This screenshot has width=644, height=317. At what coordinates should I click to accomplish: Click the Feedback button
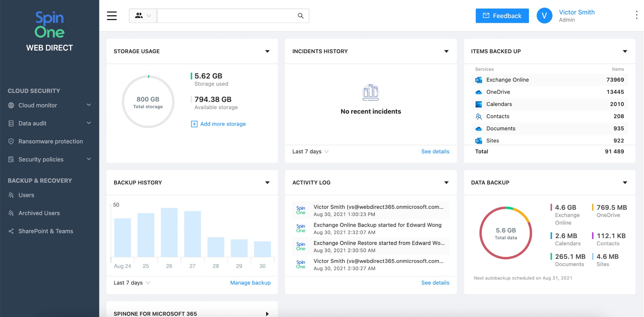[502, 16]
